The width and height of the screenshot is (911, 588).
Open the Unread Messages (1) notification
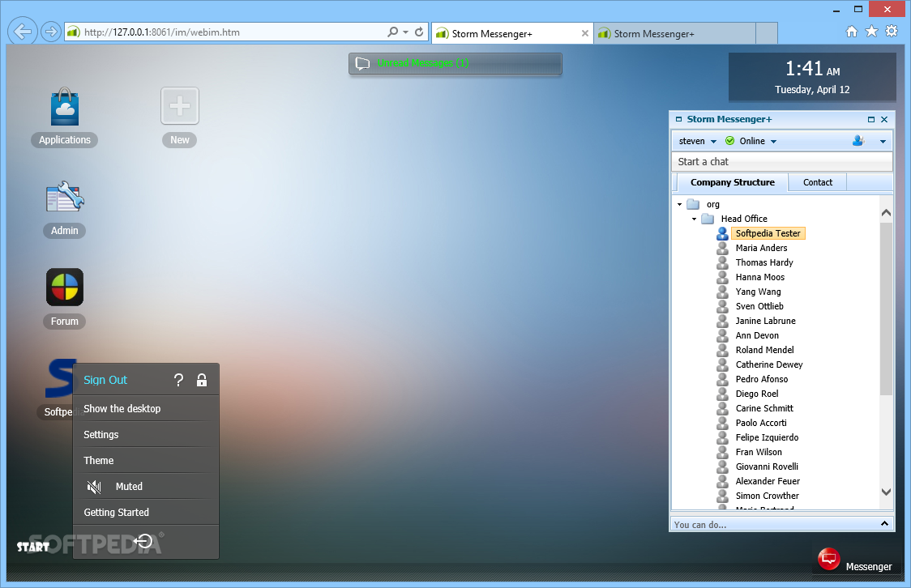pos(455,64)
